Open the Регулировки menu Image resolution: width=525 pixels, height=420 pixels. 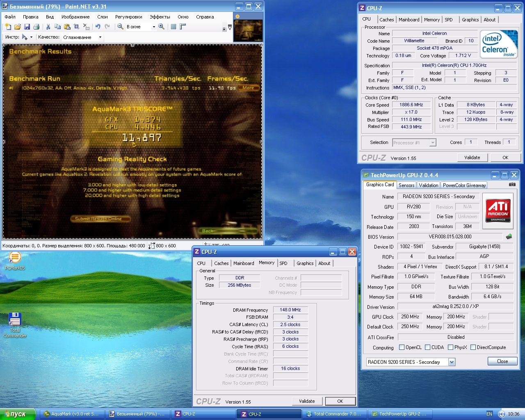click(129, 17)
